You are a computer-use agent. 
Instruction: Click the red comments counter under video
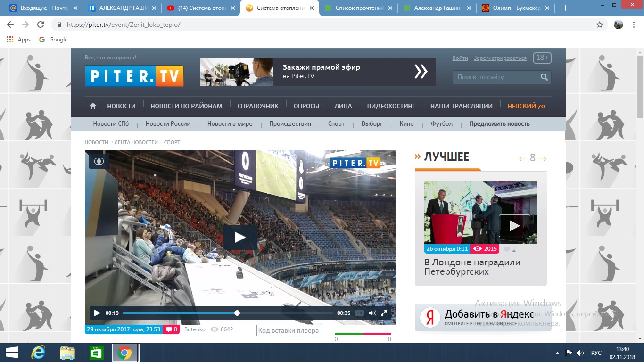tap(171, 329)
